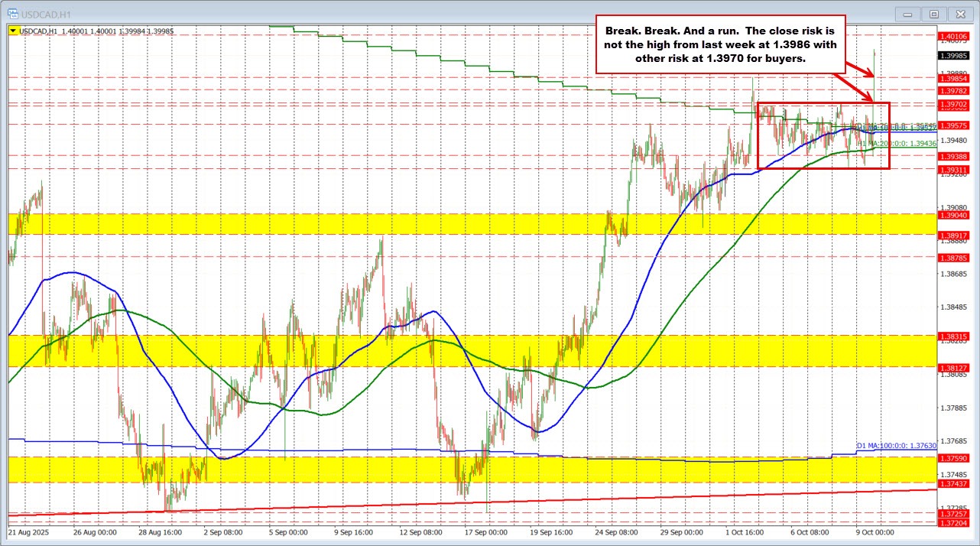Click the 21 Aug 2025 date label

(x=29, y=531)
